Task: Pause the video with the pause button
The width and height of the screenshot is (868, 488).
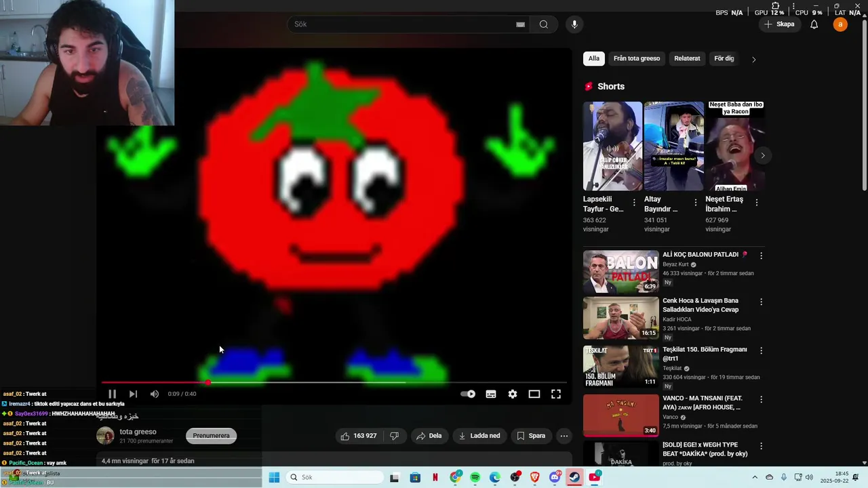Action: [x=112, y=394]
